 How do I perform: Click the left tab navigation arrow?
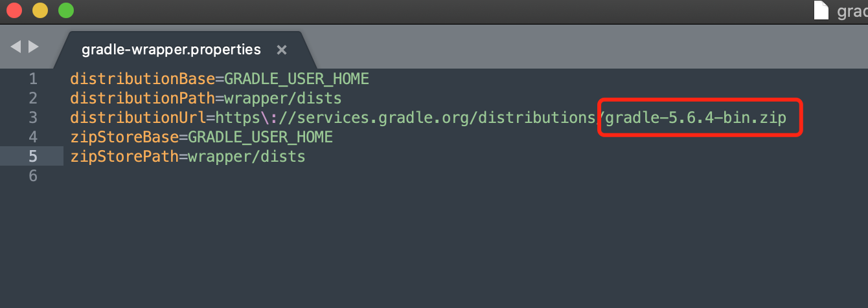point(16,47)
